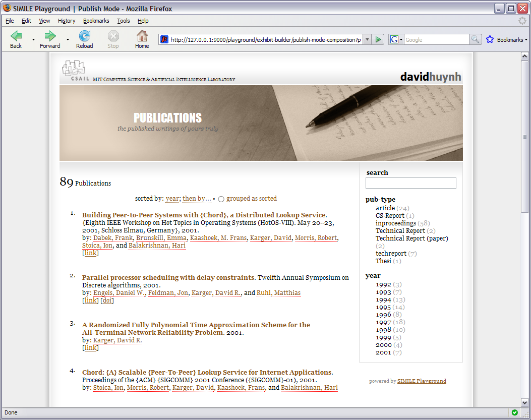Open the Back history dropdown arrow
Viewport: 531px width, 420px height.
[x=33, y=40]
